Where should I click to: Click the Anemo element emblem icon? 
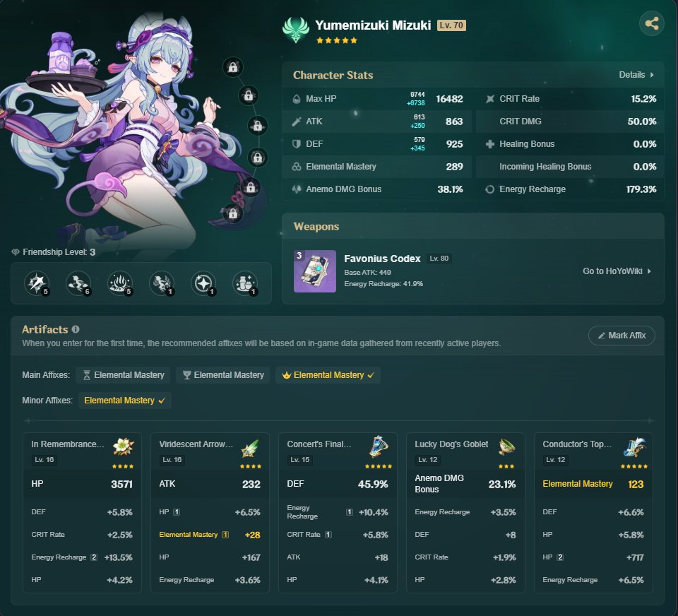296,30
